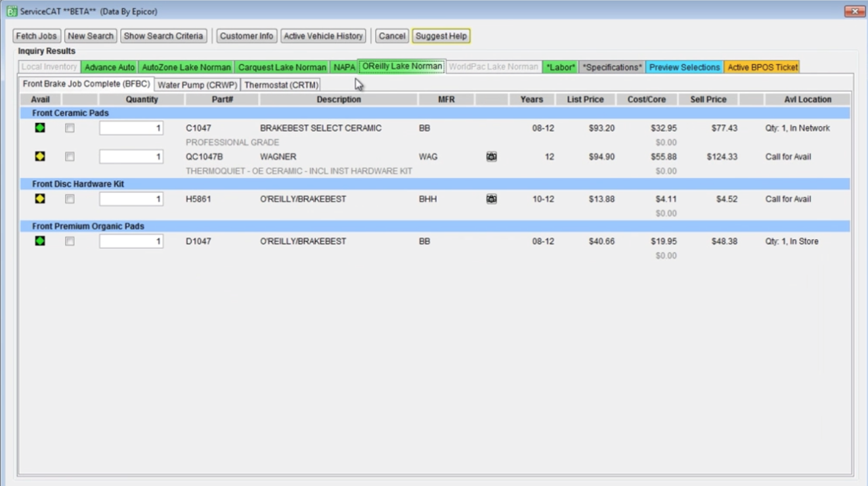Image resolution: width=868 pixels, height=486 pixels.
Task: Click the Description column header
Action: (x=339, y=100)
